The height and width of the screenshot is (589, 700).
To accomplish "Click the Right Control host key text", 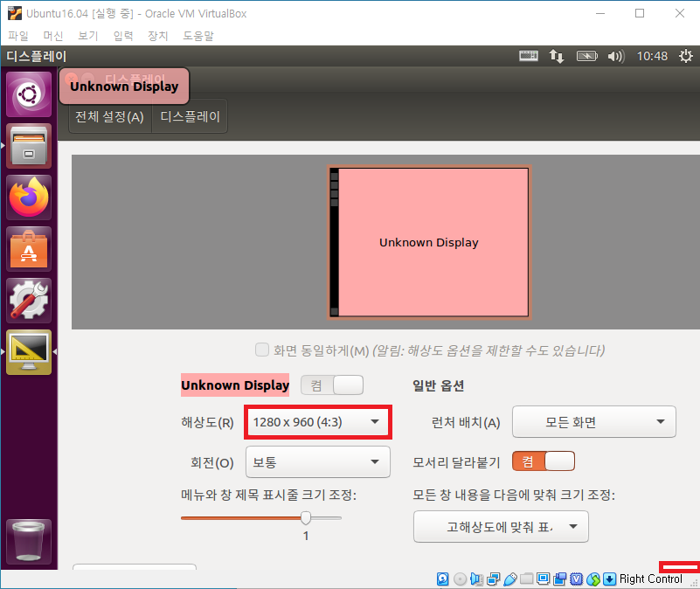I will [651, 579].
